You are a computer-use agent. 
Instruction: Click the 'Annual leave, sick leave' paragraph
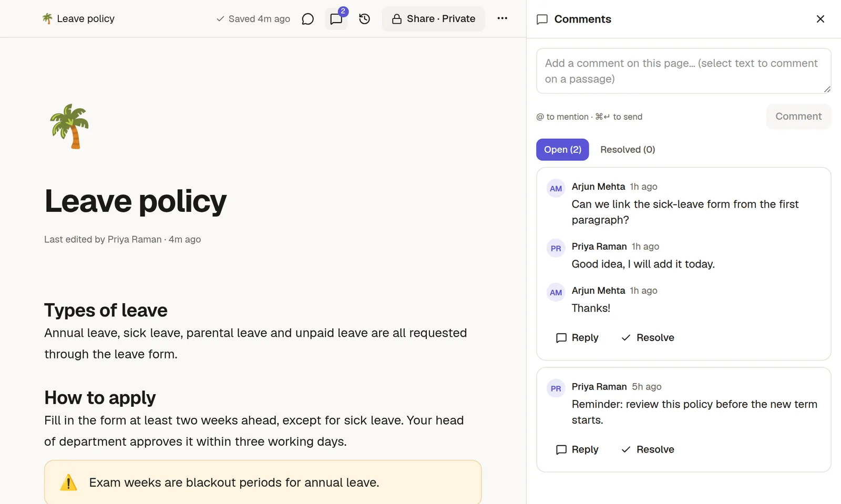click(x=255, y=343)
